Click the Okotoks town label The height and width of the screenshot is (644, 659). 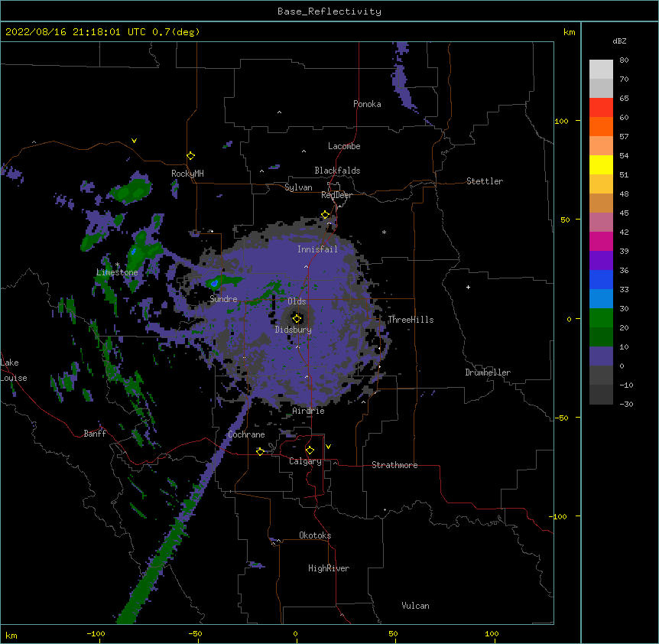[x=315, y=535]
